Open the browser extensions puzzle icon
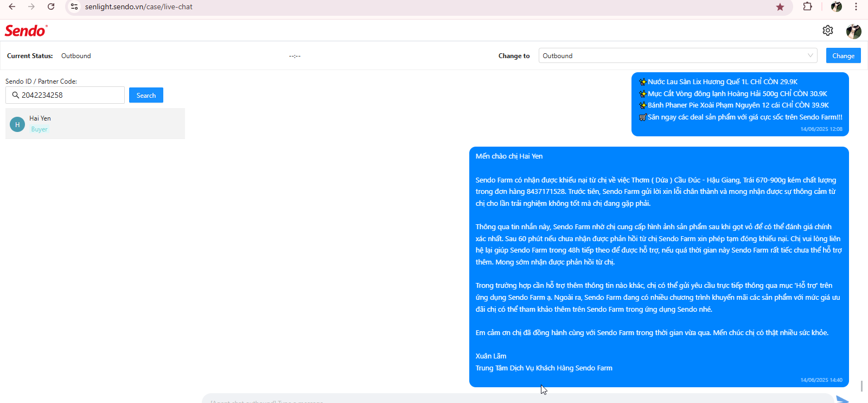Image resolution: width=868 pixels, height=403 pixels. pos(808,7)
